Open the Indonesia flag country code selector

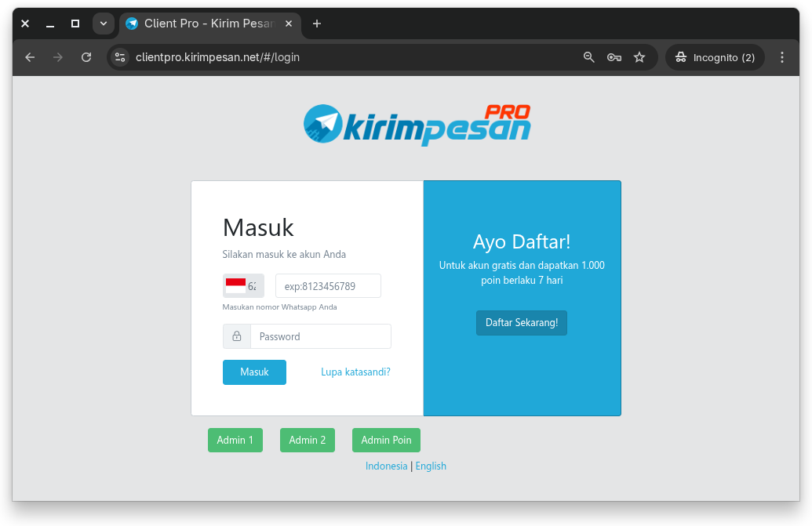tap(243, 286)
